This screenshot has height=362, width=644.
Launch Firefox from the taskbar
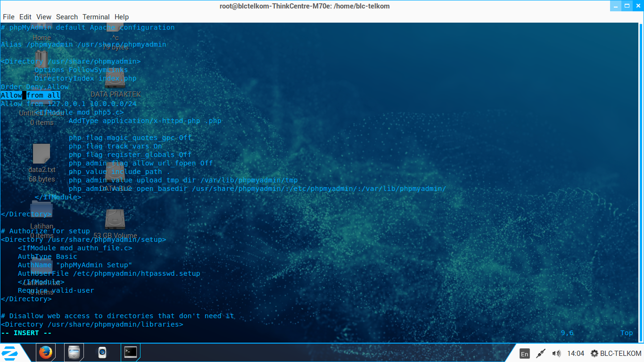click(x=45, y=353)
